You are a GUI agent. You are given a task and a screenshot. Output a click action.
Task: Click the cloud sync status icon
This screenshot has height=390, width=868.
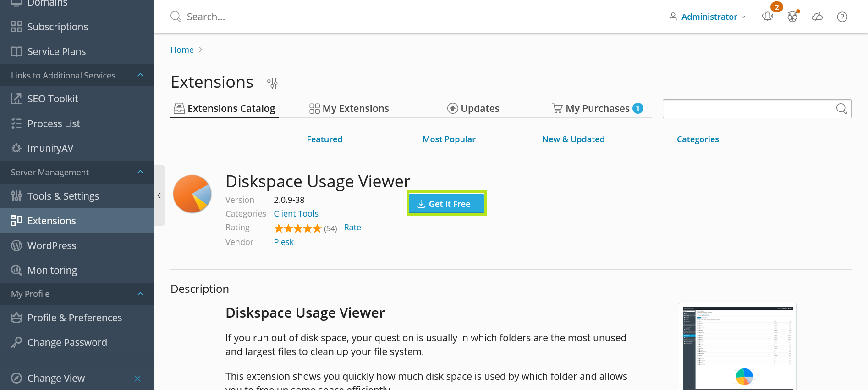point(817,17)
